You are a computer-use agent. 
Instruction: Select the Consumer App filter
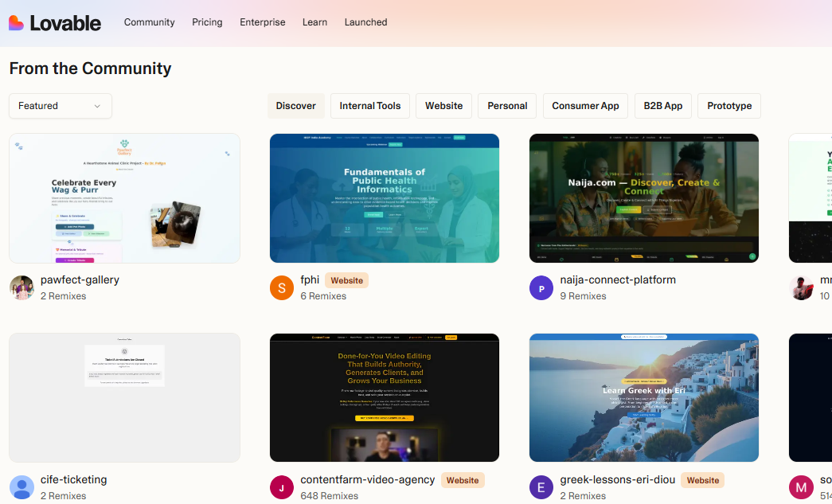point(585,106)
